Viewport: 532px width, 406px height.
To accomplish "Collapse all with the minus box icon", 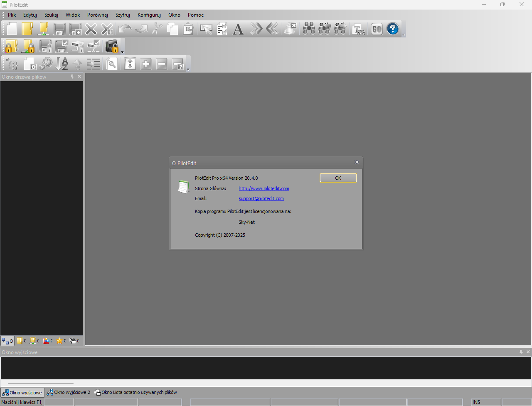I will pyautogui.click(x=162, y=64).
